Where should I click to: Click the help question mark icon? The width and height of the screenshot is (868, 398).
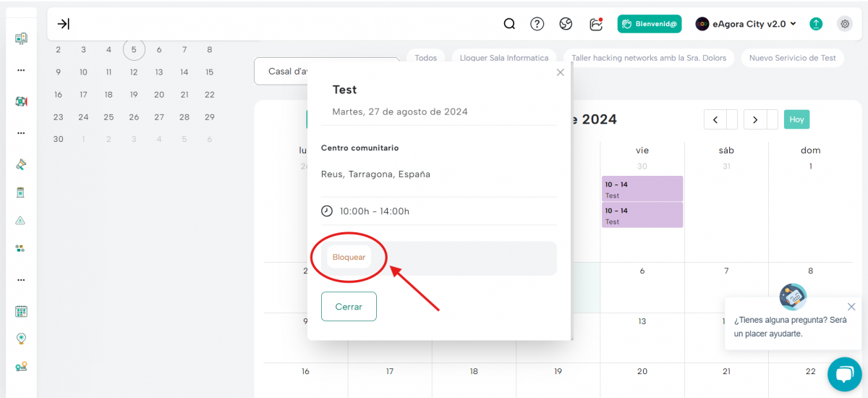coord(537,24)
